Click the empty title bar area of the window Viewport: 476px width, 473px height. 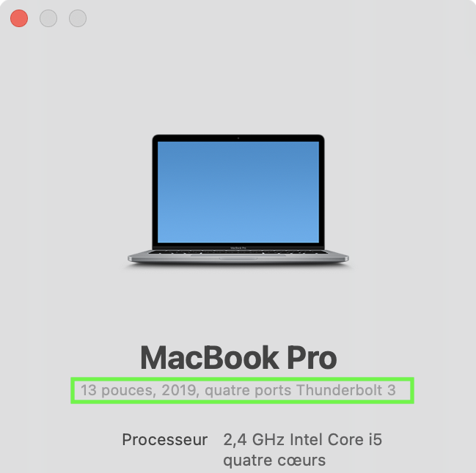click(x=274, y=18)
